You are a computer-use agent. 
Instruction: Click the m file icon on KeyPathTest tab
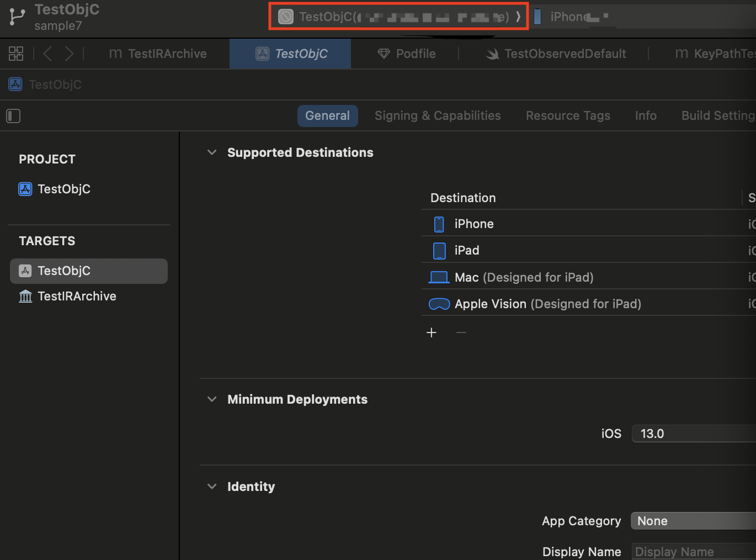[682, 54]
